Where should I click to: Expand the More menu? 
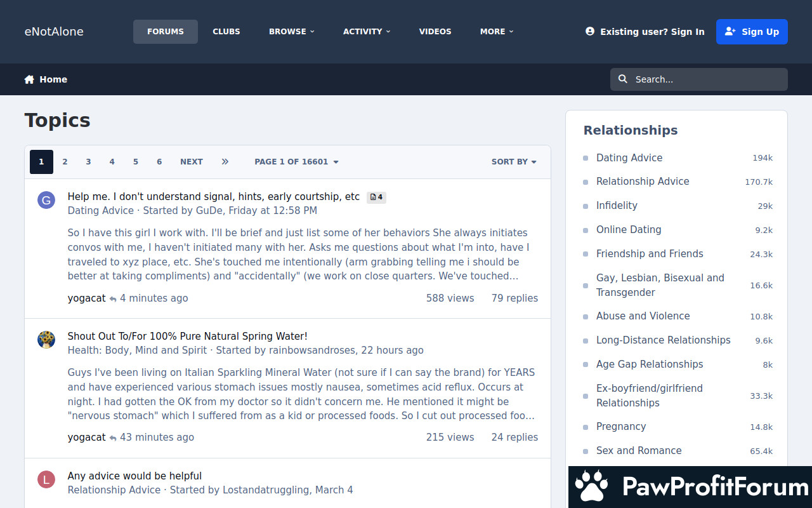[497, 31]
